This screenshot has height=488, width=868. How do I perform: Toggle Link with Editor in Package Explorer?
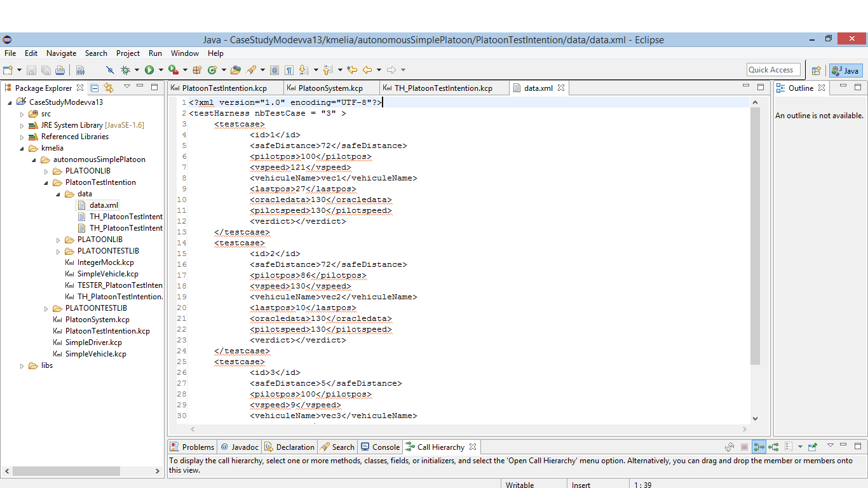pos(109,88)
